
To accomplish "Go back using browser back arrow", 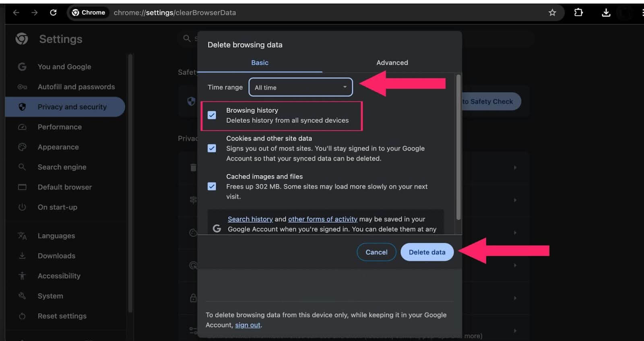I will tap(16, 12).
